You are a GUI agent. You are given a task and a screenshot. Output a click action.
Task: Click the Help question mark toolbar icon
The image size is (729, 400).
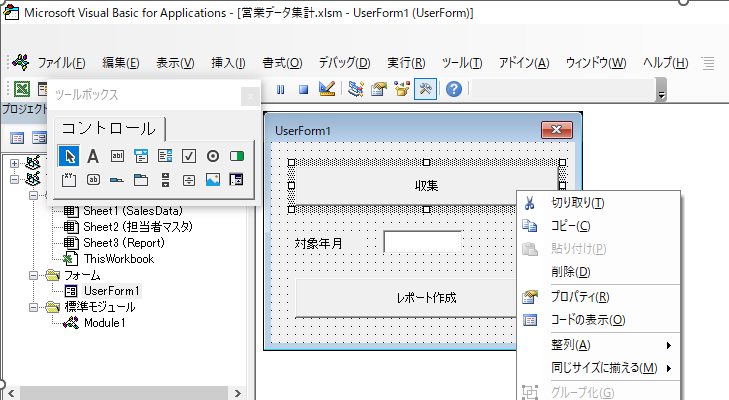pos(453,89)
